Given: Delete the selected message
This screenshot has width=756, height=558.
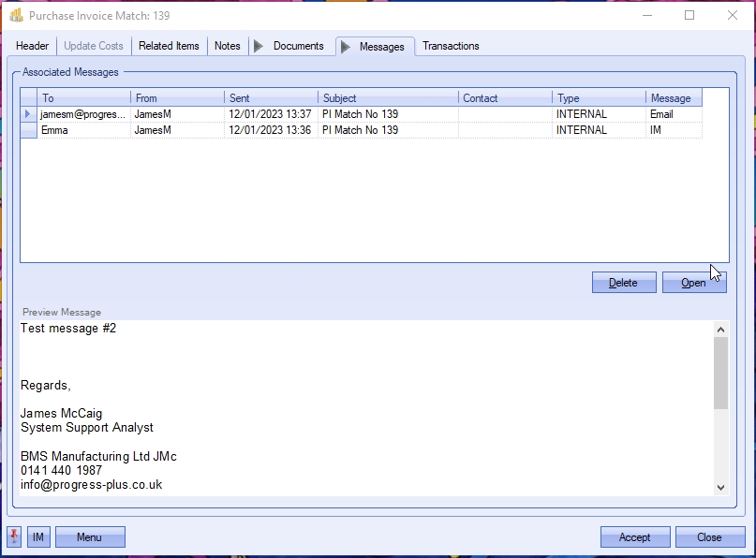Looking at the screenshot, I should click(623, 283).
